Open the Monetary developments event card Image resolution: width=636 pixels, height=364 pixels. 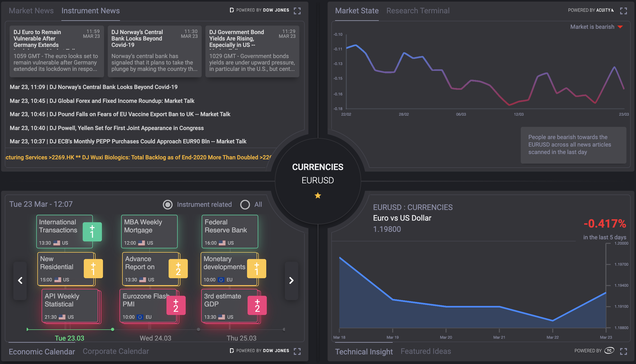click(229, 269)
